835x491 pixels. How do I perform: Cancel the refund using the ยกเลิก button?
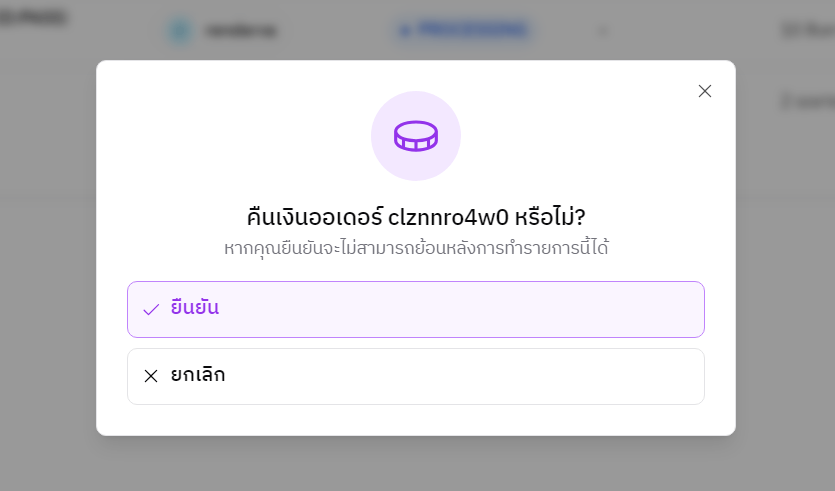click(x=416, y=376)
